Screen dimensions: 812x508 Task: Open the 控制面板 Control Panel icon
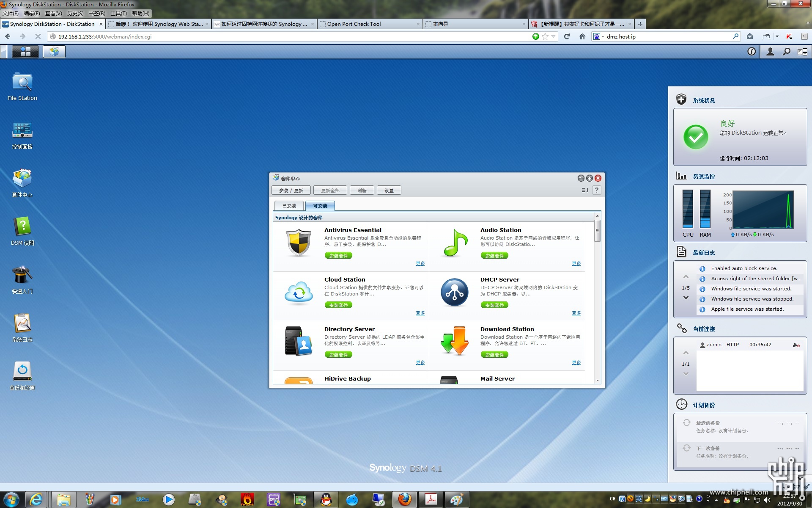pyautogui.click(x=22, y=135)
